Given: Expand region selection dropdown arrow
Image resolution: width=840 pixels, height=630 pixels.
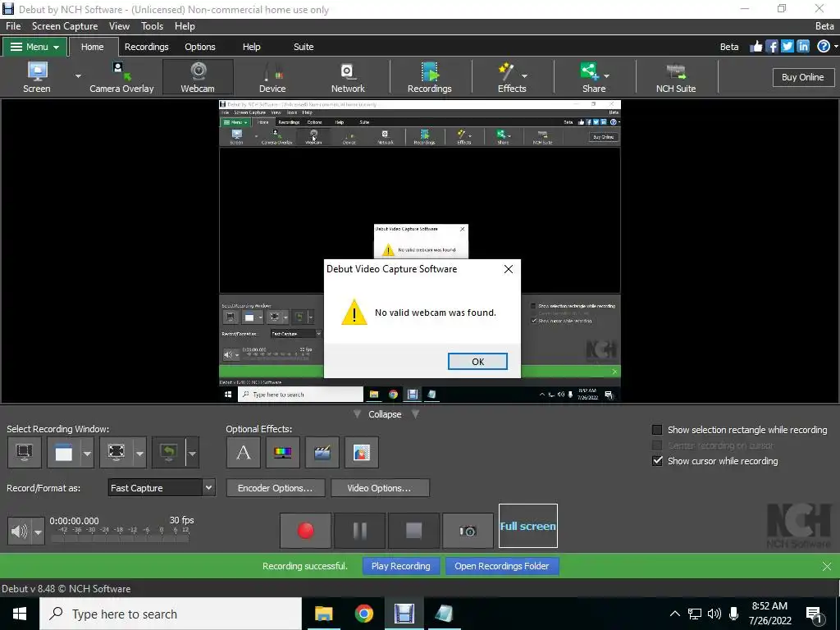Looking at the screenshot, I should pos(139,453).
